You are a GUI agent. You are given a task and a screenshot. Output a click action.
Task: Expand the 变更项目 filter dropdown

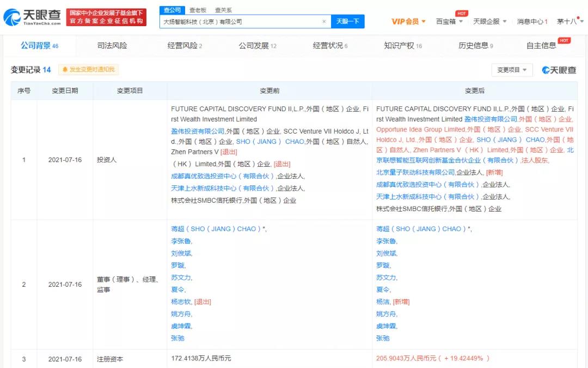click(x=512, y=70)
